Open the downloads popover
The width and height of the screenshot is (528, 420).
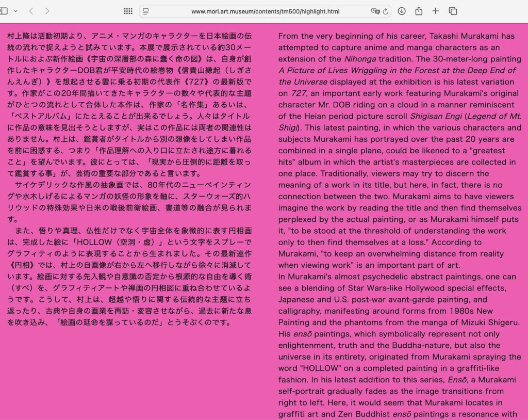pos(401,11)
